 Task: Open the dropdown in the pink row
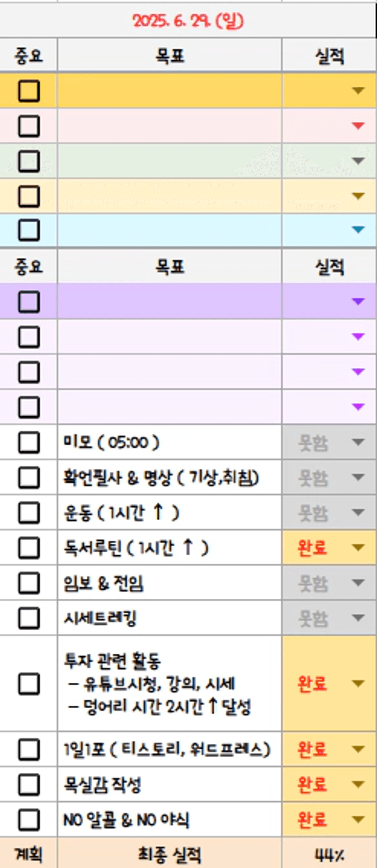coord(358,125)
